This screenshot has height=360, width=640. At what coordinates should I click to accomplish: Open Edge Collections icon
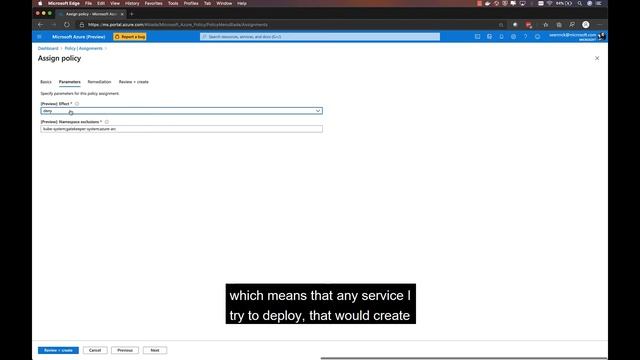point(559,24)
